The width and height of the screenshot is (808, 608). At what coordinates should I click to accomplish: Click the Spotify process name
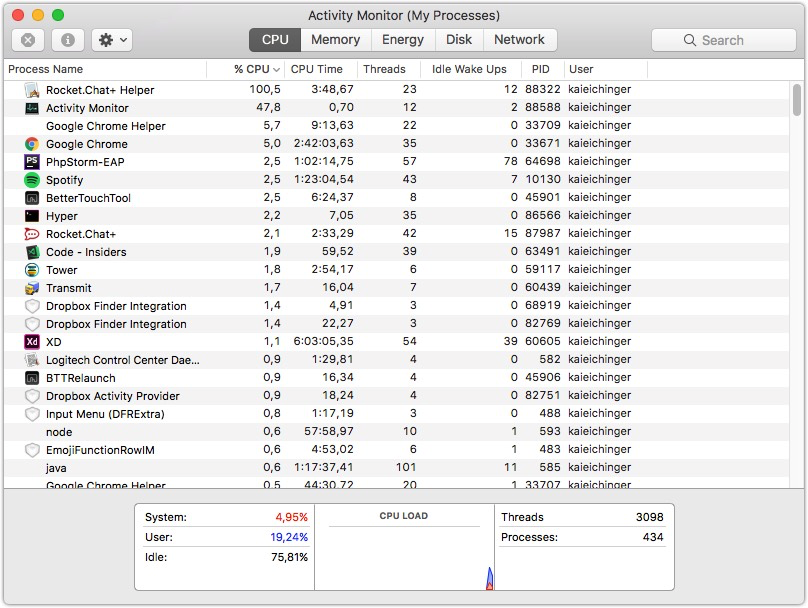tap(64, 180)
